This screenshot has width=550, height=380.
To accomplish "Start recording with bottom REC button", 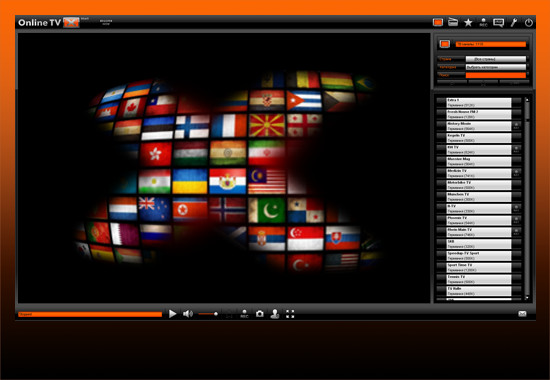I will [x=244, y=314].
